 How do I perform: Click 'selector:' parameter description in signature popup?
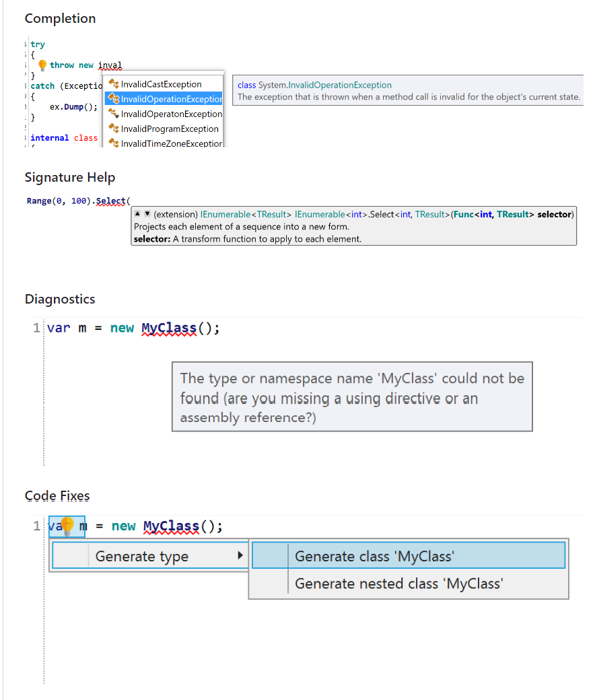pyautogui.click(x=248, y=239)
